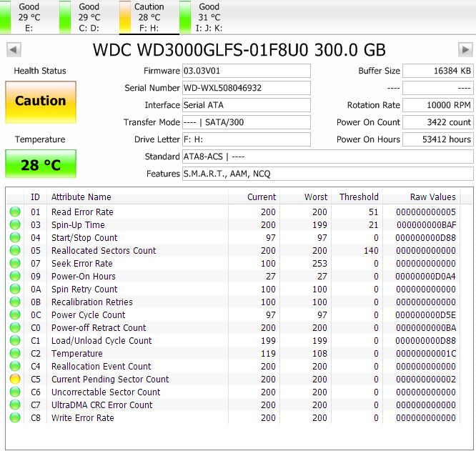Click green status icon for Load/Unload Cycle Count
Screen dimensions: 476x451
click(x=15, y=340)
